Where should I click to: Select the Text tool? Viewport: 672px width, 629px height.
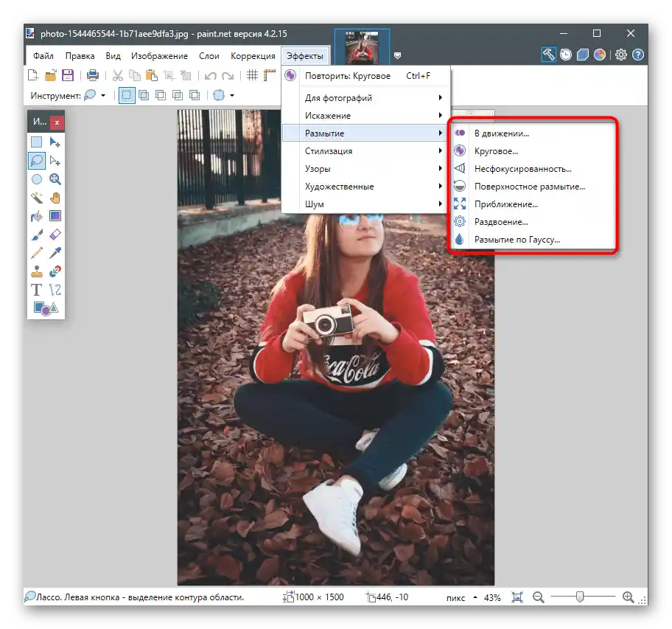pyautogui.click(x=36, y=290)
